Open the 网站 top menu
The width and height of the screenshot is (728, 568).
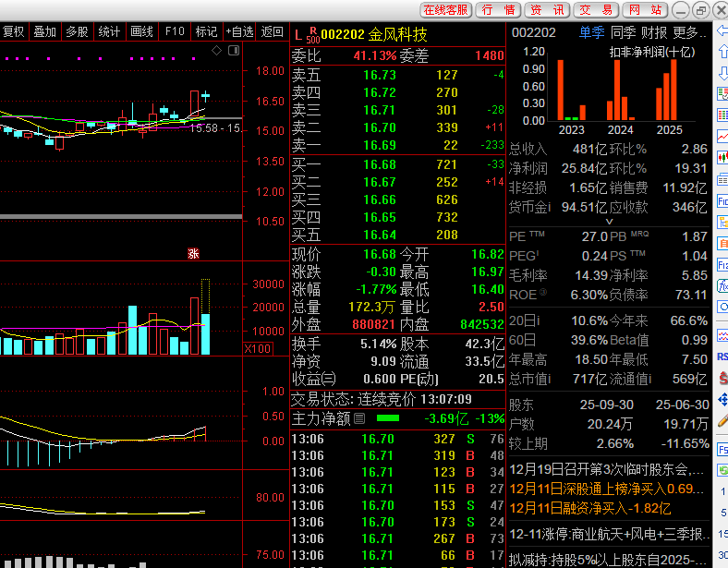[x=645, y=10]
